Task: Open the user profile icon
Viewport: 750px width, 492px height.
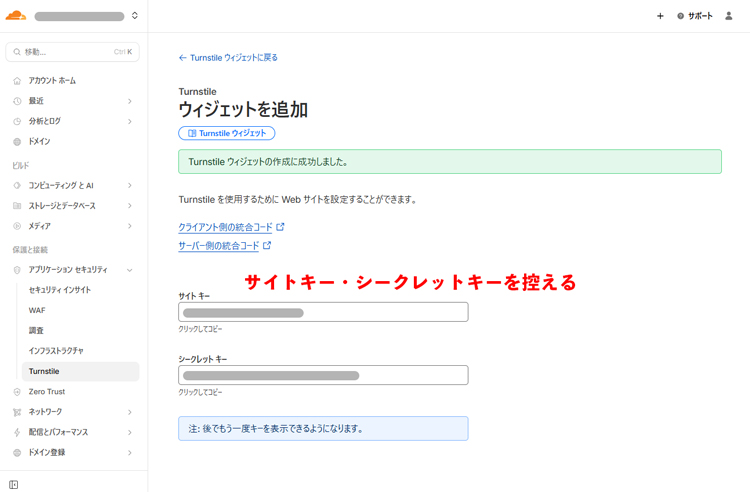Action: pyautogui.click(x=728, y=16)
